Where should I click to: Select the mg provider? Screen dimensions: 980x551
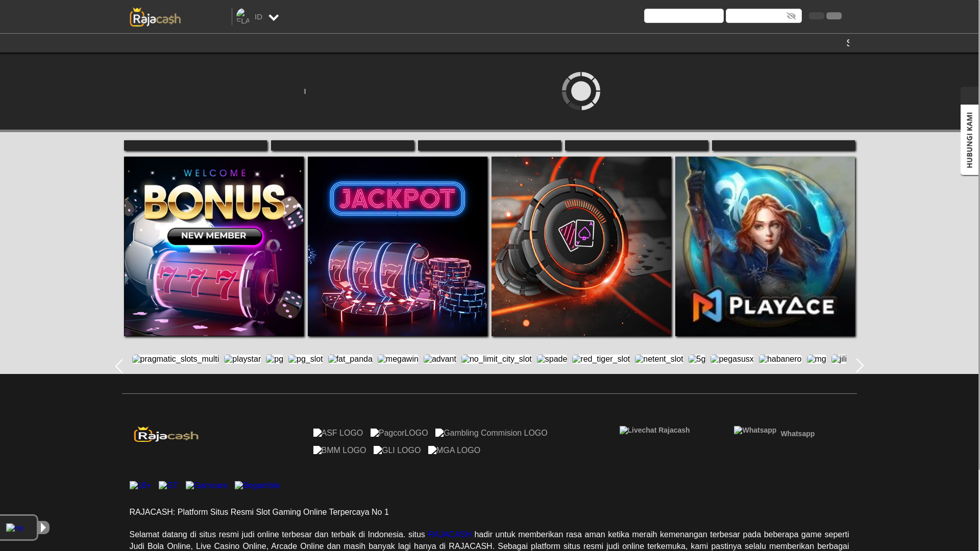[817, 359]
